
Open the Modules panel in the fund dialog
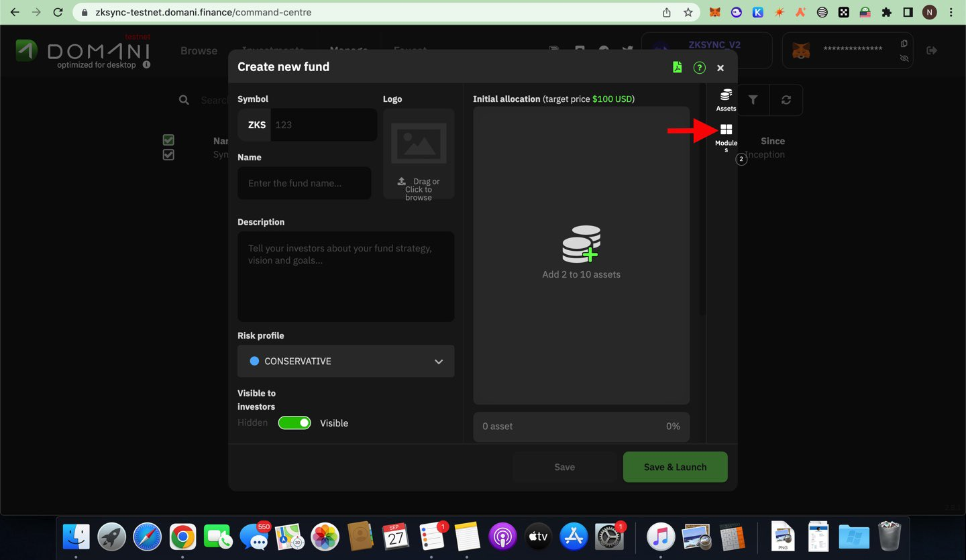[x=726, y=137]
